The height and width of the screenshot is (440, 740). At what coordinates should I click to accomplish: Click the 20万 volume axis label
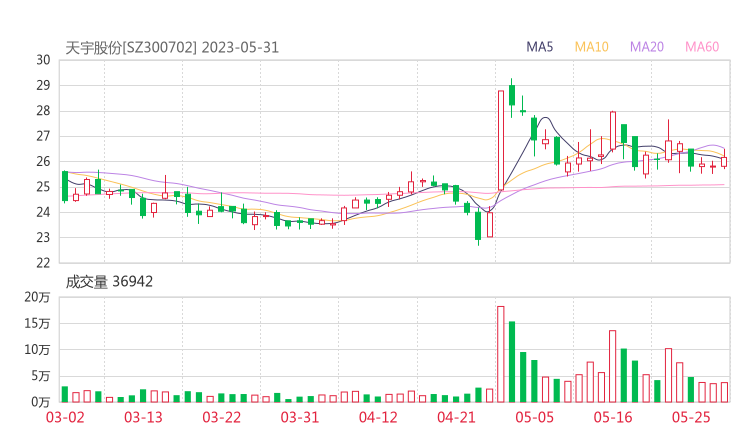[37, 297]
